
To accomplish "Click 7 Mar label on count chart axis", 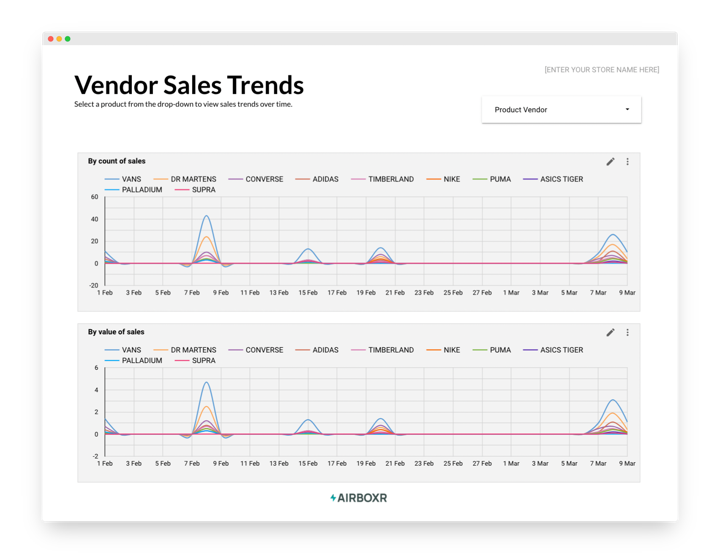I will click(598, 293).
